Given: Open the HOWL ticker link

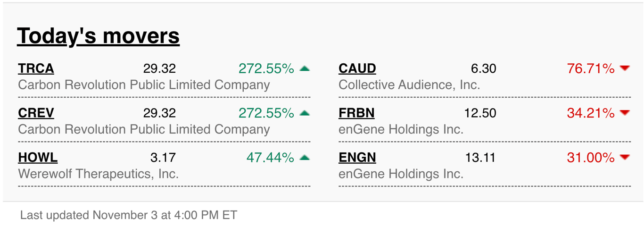Looking at the screenshot, I should coord(38,158).
